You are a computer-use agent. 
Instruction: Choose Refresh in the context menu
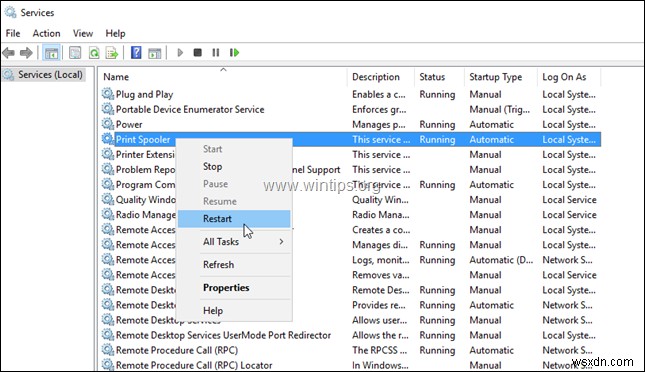pos(234,265)
